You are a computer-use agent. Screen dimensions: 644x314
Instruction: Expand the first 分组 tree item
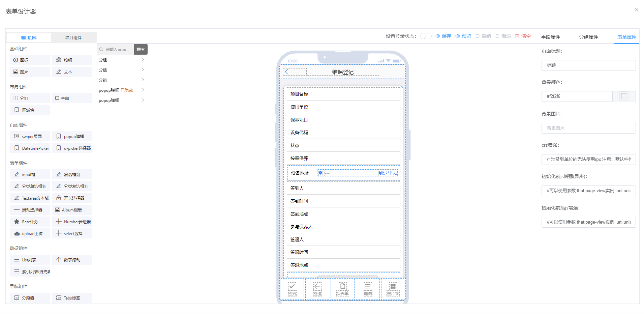pos(143,60)
